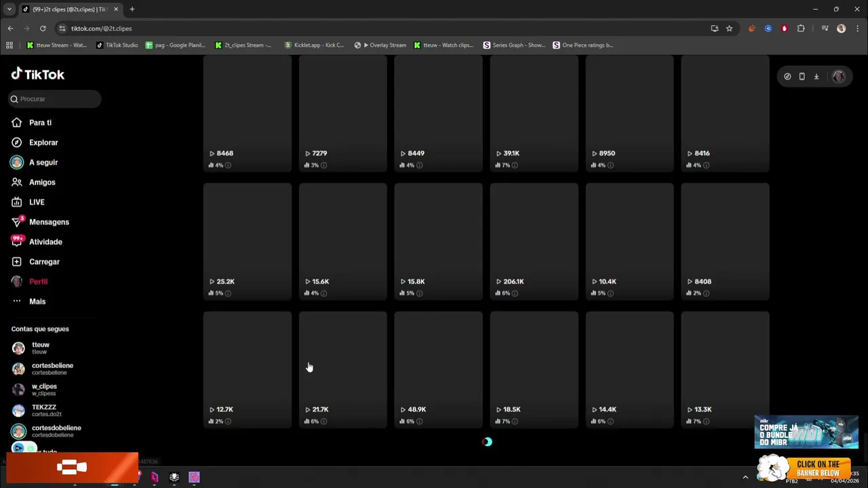The width and height of the screenshot is (868, 488).
Task: Open the browser extensions puzzle icon
Action: pos(801,28)
